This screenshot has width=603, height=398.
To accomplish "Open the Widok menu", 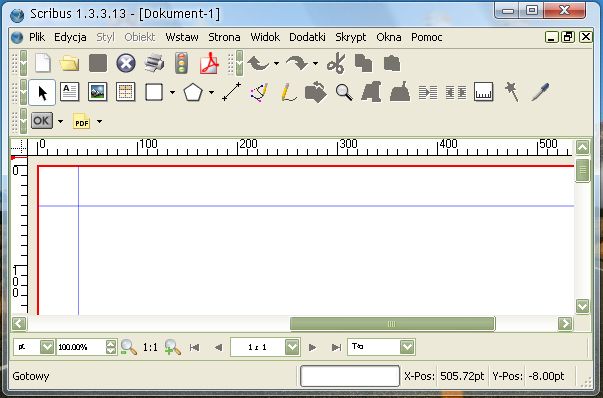I will pyautogui.click(x=265, y=37).
